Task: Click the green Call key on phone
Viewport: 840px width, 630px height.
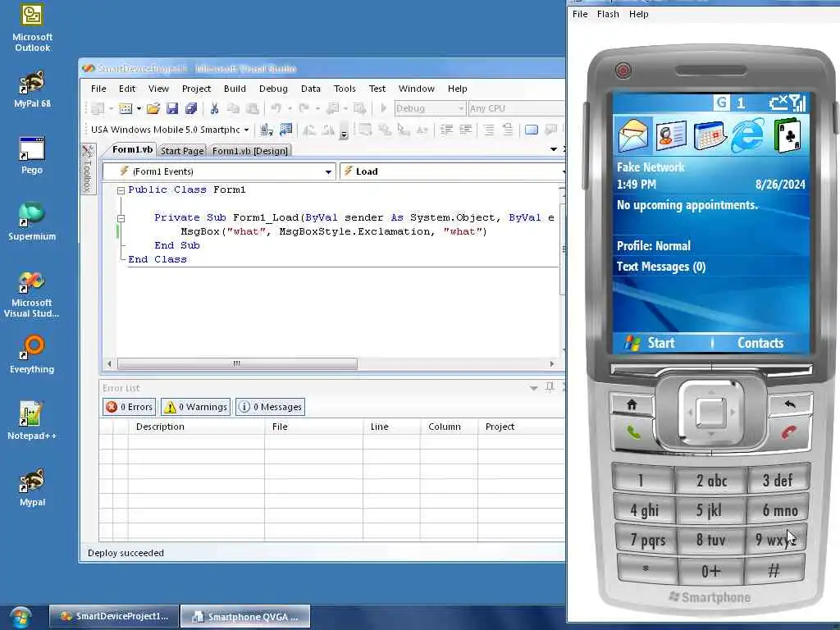Action: [633, 431]
